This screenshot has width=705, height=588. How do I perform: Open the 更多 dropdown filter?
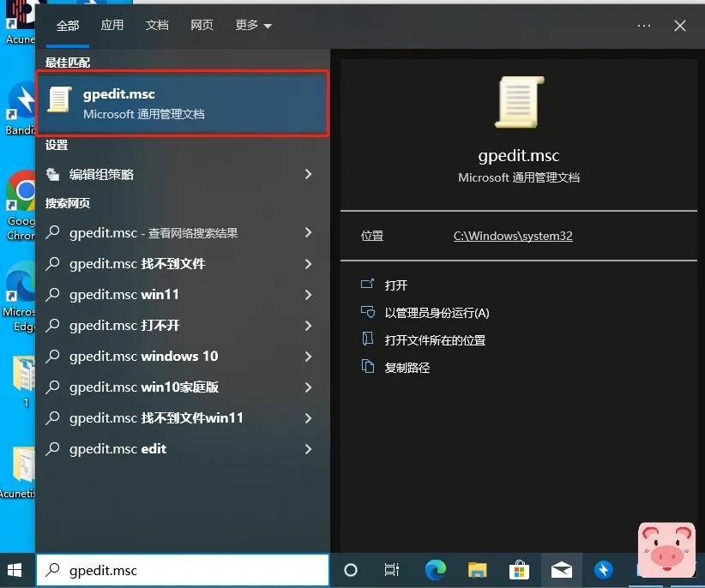click(254, 25)
